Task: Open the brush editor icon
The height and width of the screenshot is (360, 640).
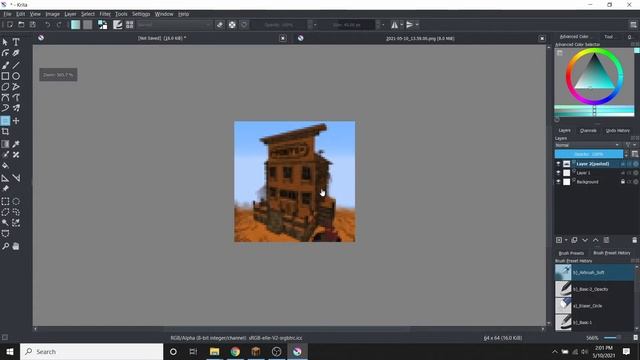Action: (118, 25)
